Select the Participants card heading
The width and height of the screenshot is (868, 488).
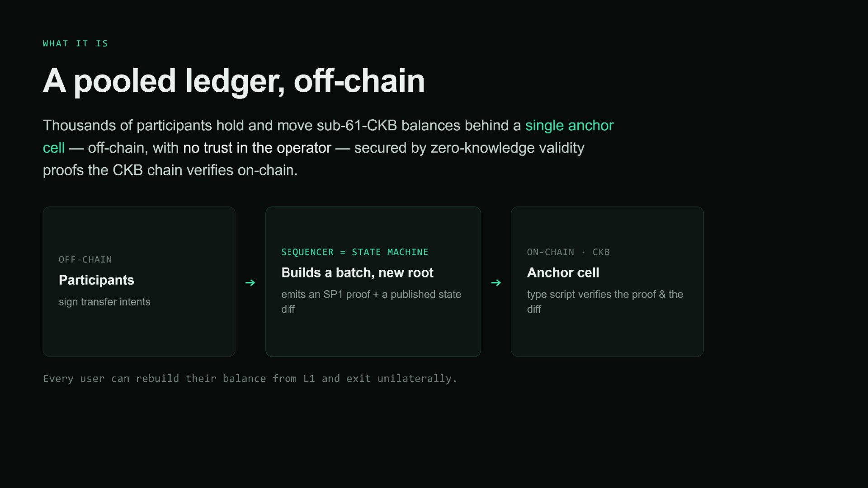click(x=96, y=280)
